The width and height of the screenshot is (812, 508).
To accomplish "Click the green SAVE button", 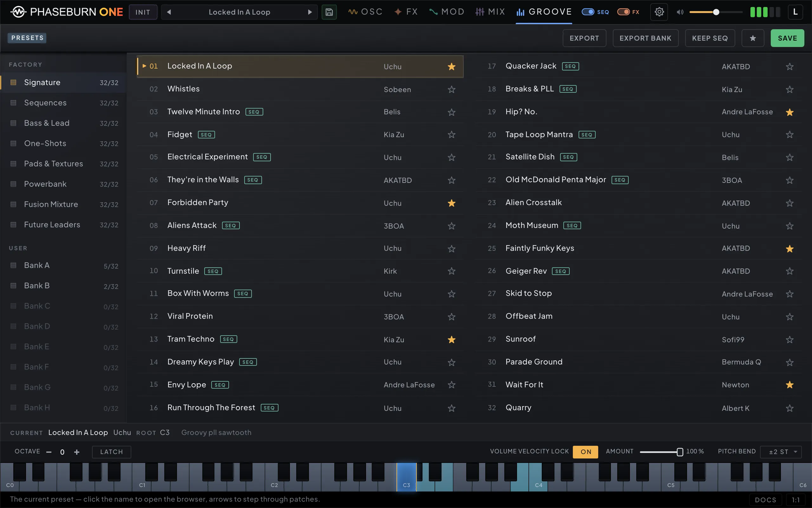I will click(787, 38).
